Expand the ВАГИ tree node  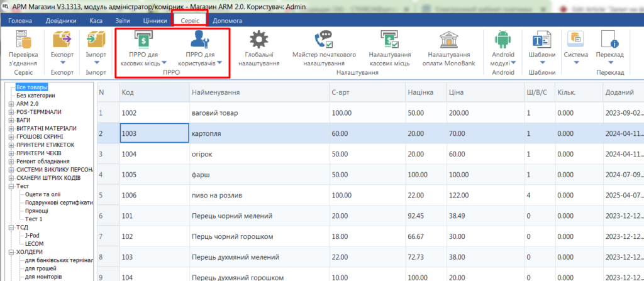(x=11, y=120)
